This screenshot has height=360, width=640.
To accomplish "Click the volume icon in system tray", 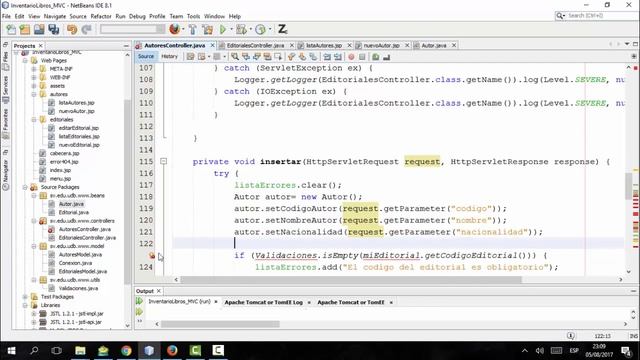I will point(540,351).
